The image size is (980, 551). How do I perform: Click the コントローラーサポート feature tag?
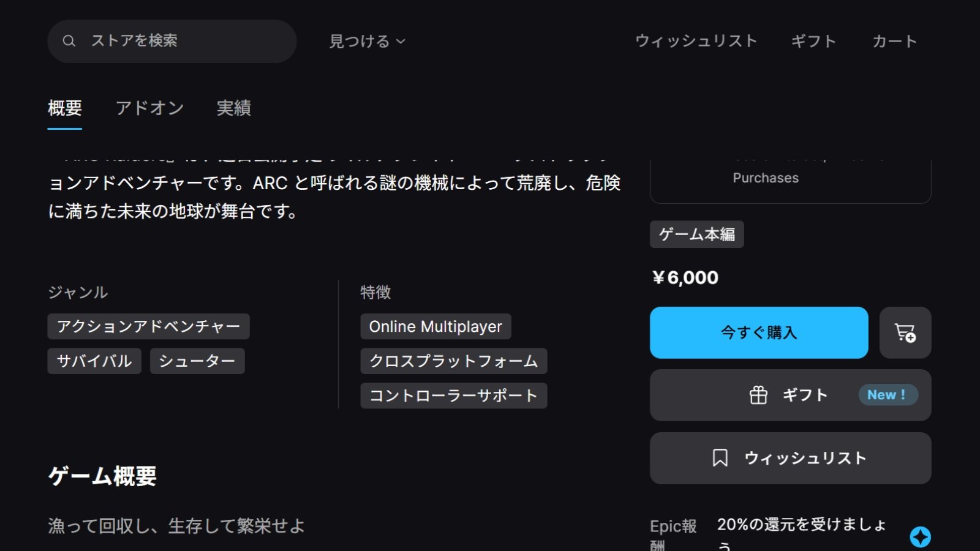click(453, 395)
